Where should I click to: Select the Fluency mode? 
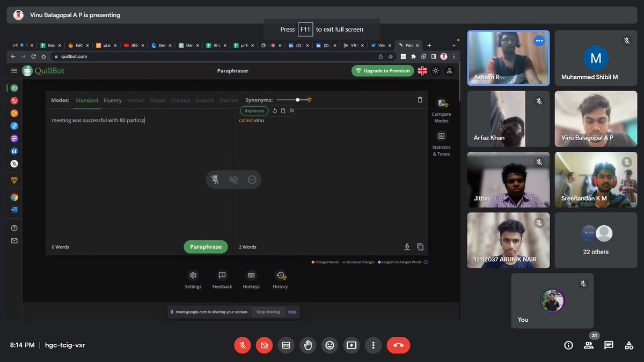(x=113, y=100)
